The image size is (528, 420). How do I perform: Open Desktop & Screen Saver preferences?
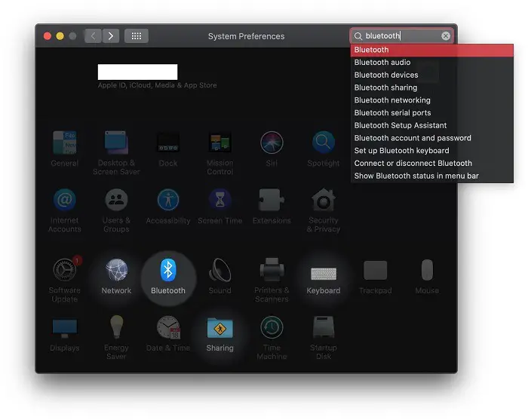tap(116, 143)
